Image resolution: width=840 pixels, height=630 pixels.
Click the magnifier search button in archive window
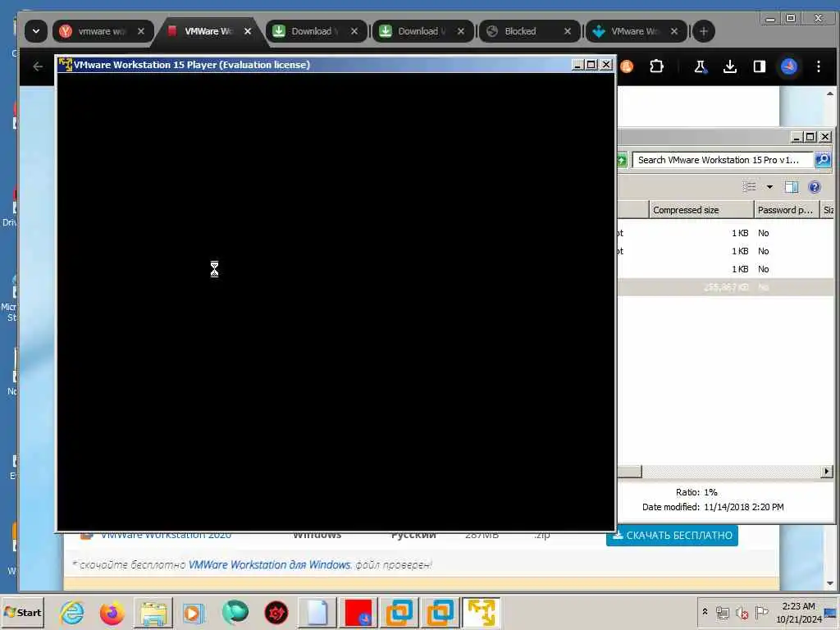823,160
